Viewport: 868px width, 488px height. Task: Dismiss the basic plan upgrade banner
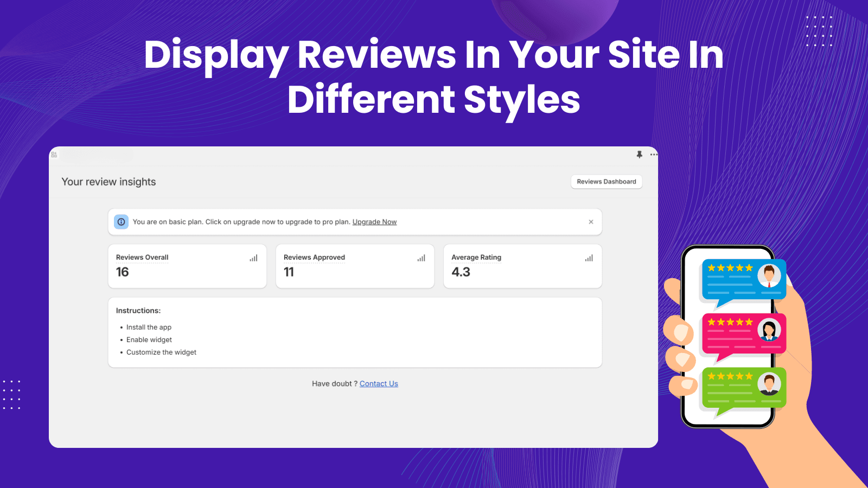(x=591, y=222)
